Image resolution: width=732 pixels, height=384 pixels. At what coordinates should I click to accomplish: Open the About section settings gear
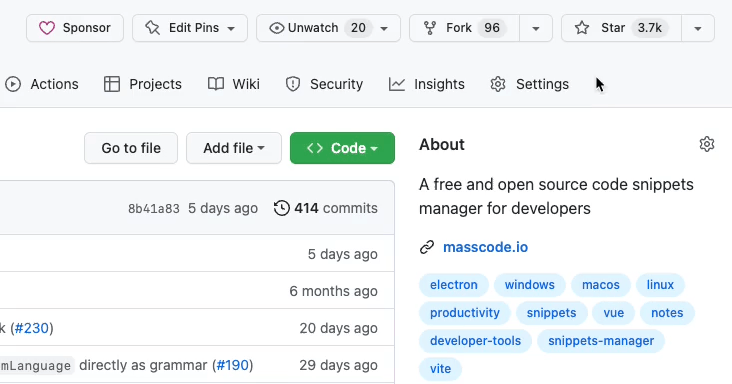click(x=707, y=144)
